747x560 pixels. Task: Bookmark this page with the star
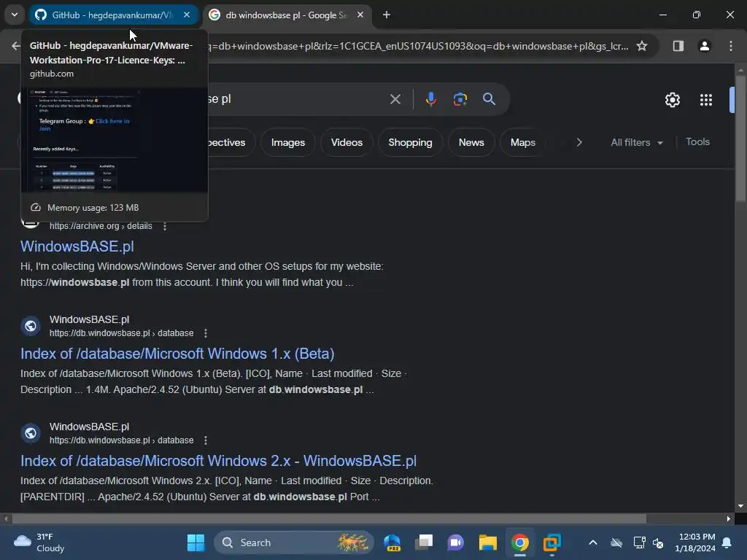[642, 46]
